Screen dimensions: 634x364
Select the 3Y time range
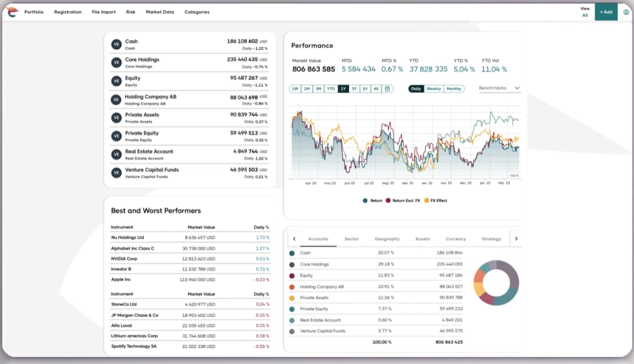pos(354,89)
